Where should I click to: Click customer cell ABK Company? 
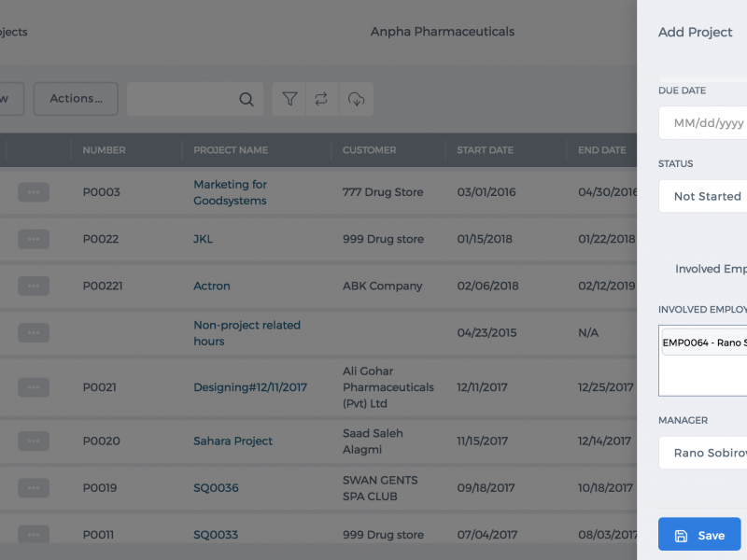click(383, 286)
